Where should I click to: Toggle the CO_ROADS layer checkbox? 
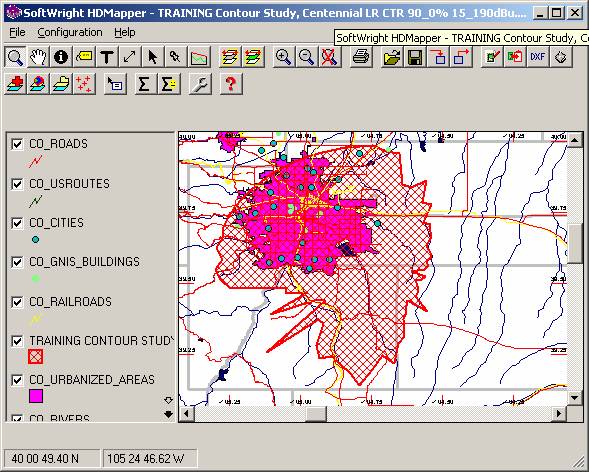[17, 144]
